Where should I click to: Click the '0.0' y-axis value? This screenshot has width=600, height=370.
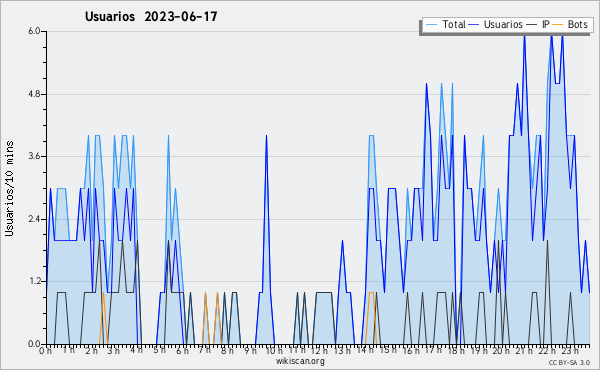point(34,344)
